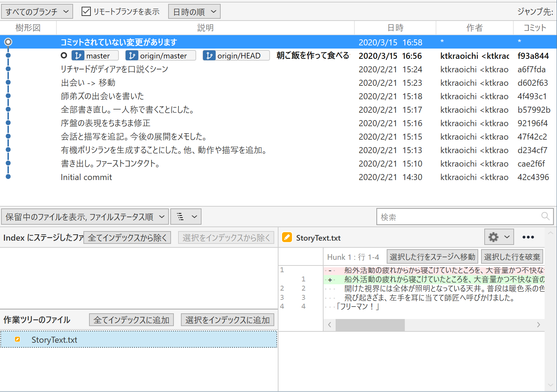
Task: Click the Hunk 1 : 行 1-4 header
Action: coord(353,257)
